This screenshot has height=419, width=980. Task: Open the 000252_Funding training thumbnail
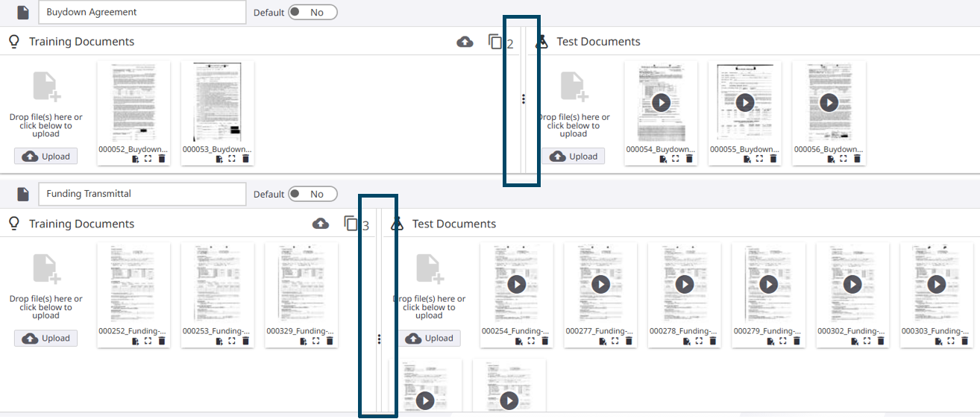pos(134,284)
